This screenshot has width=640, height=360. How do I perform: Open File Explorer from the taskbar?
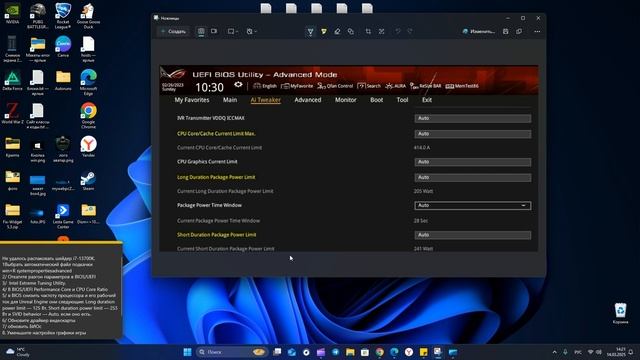pos(350,352)
